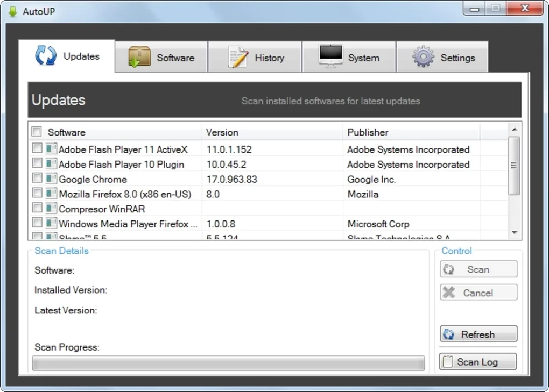This screenshot has height=392, width=549.
Task: Click the Installed Version label
Action: coord(71,290)
